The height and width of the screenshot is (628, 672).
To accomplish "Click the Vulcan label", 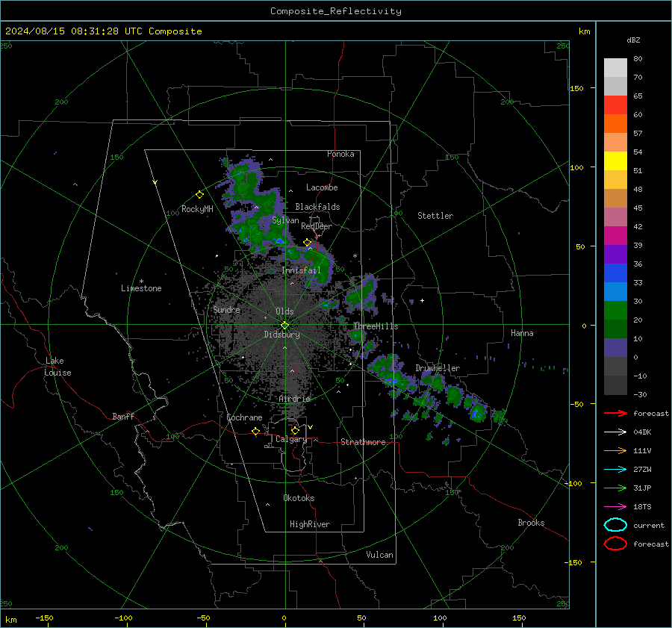I will pos(379,555).
